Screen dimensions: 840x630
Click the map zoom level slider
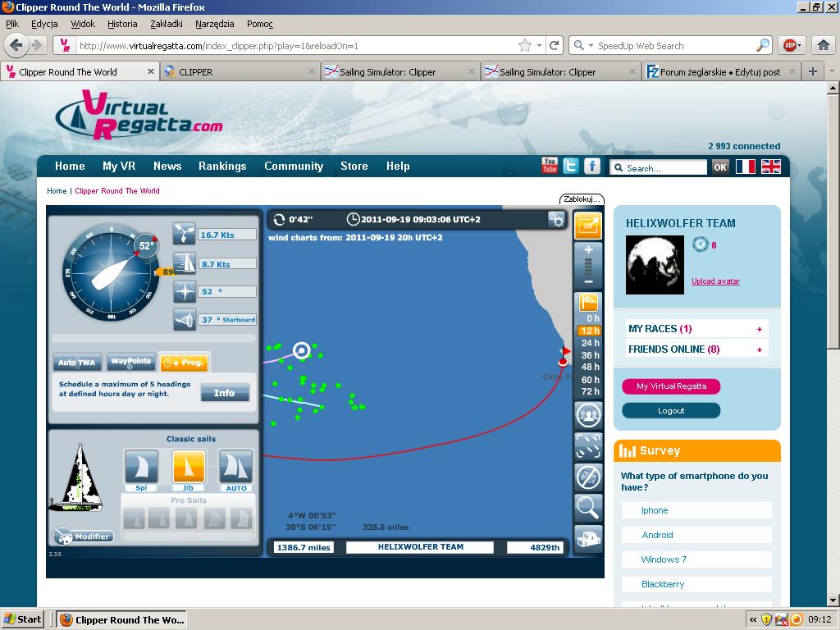588,265
